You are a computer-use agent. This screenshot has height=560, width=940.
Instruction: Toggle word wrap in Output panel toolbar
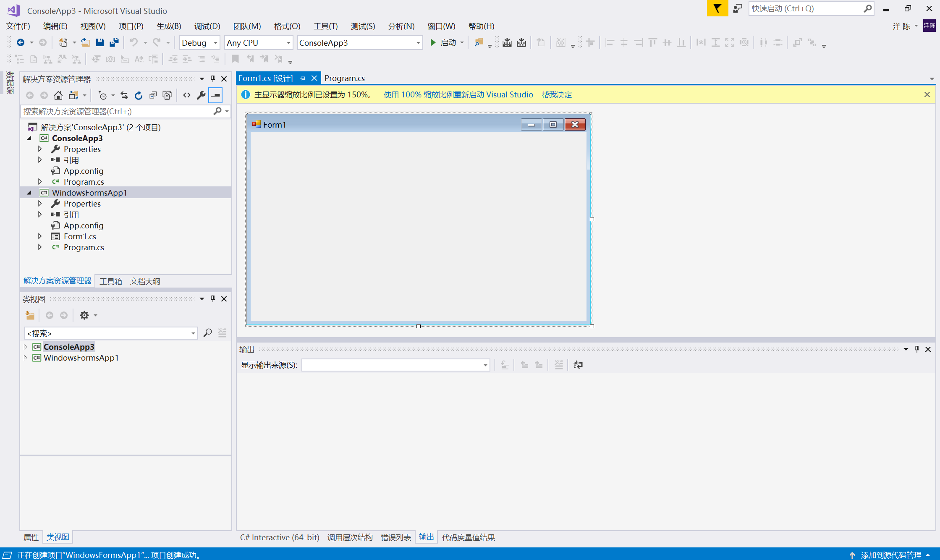tap(578, 365)
